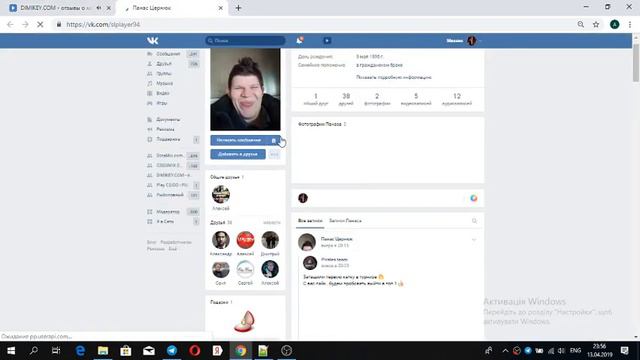Click the post author avatar on the wall

click(x=307, y=242)
